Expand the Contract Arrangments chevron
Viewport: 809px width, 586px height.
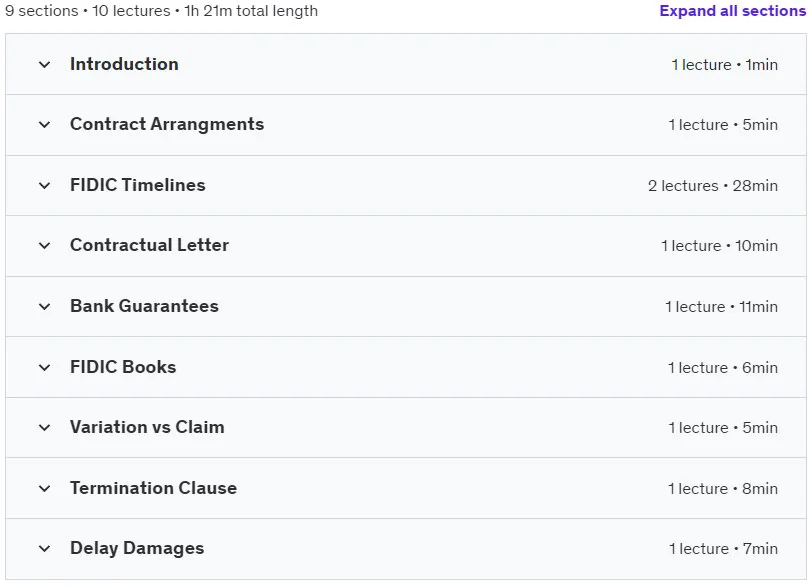(45, 124)
